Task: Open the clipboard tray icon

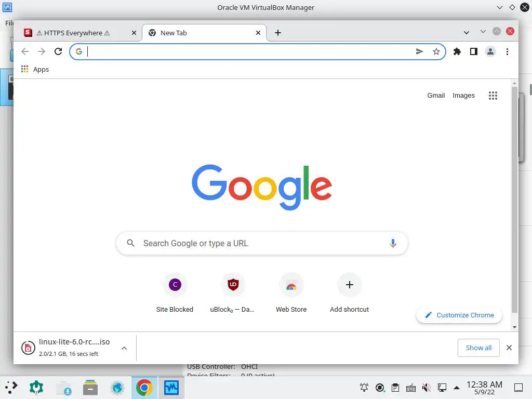Action: point(395,388)
